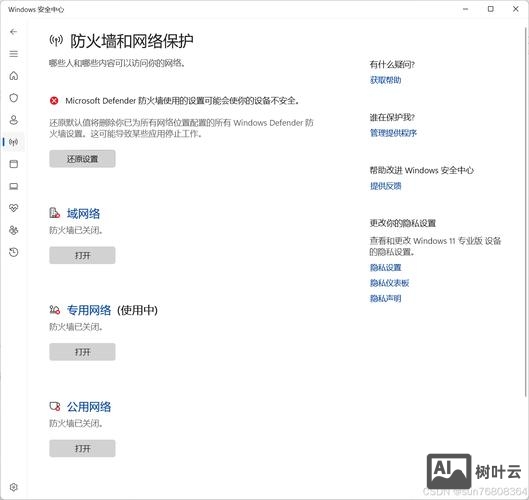Open Virus & threat protection shield icon
Image resolution: width=529 pixels, height=500 pixels.
(13, 98)
